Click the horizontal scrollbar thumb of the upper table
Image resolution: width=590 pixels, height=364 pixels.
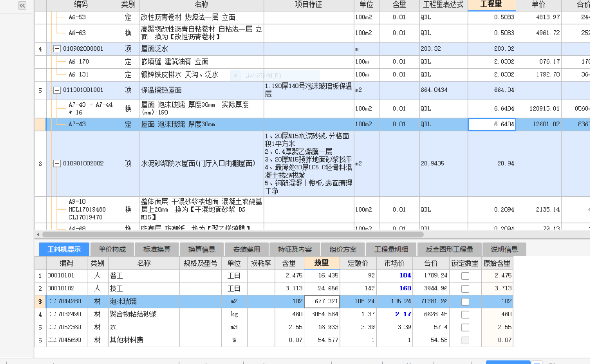(233, 234)
